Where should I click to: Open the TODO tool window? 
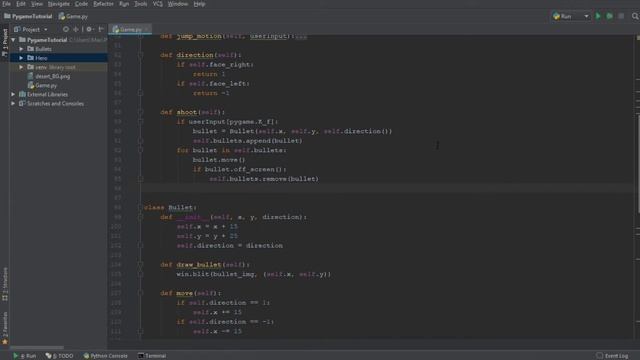pyautogui.click(x=60, y=356)
